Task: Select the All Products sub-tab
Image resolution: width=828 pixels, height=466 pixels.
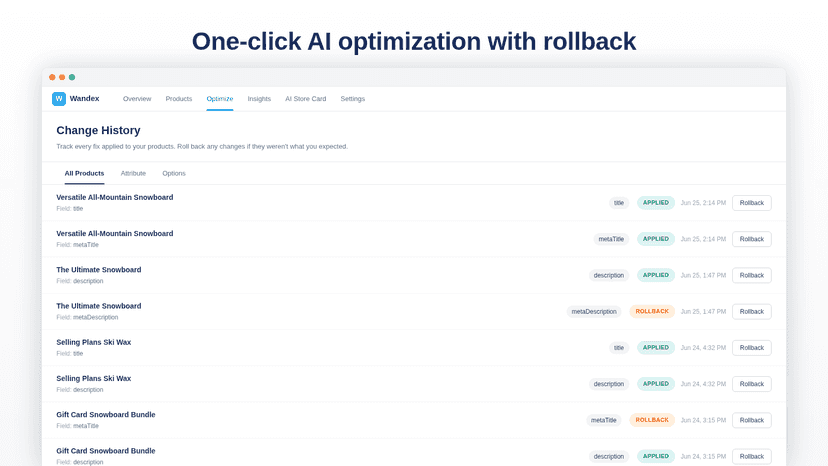Action: click(84, 173)
